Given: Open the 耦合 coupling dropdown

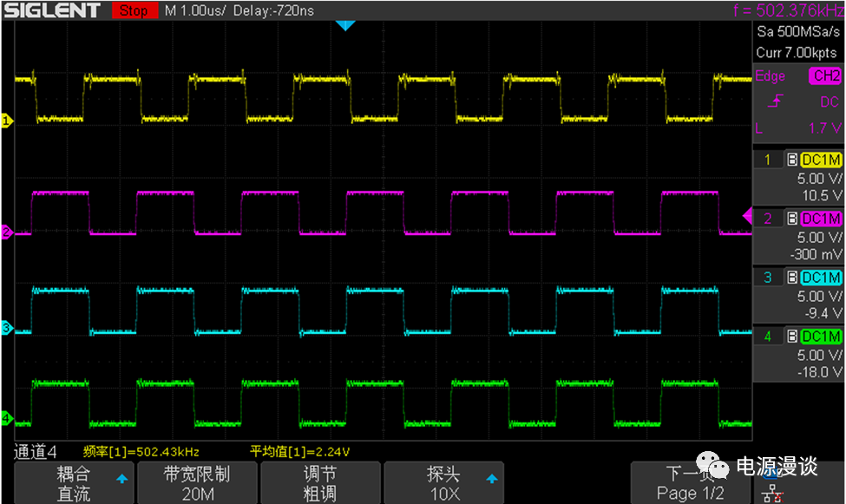Looking at the screenshot, I should [x=74, y=483].
